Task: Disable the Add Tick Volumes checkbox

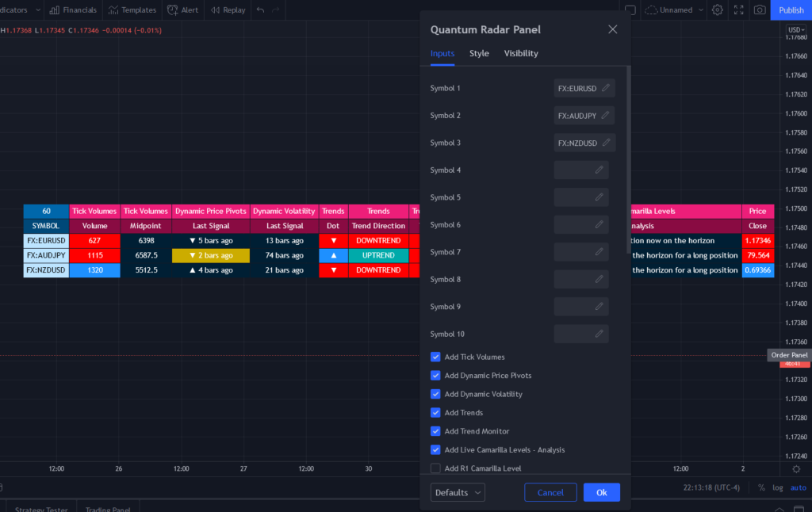Action: point(435,357)
